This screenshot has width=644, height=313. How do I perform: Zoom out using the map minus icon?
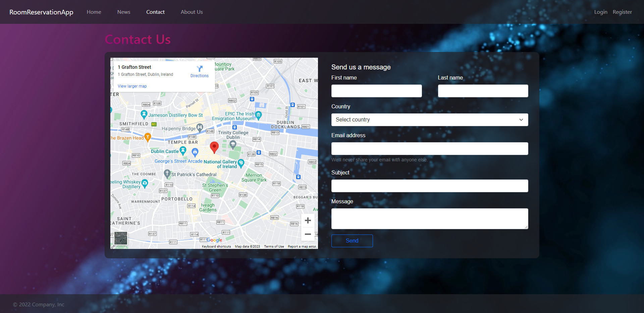pos(308,234)
